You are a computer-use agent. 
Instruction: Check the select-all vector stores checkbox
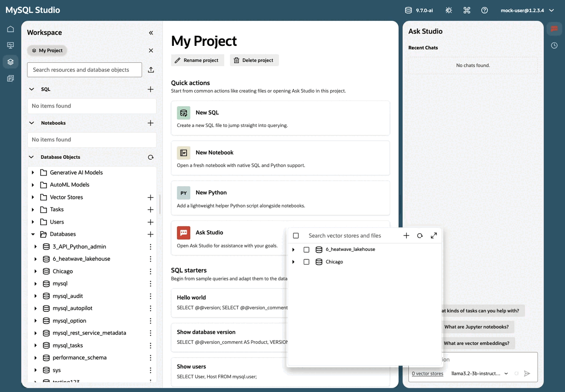[296, 236]
